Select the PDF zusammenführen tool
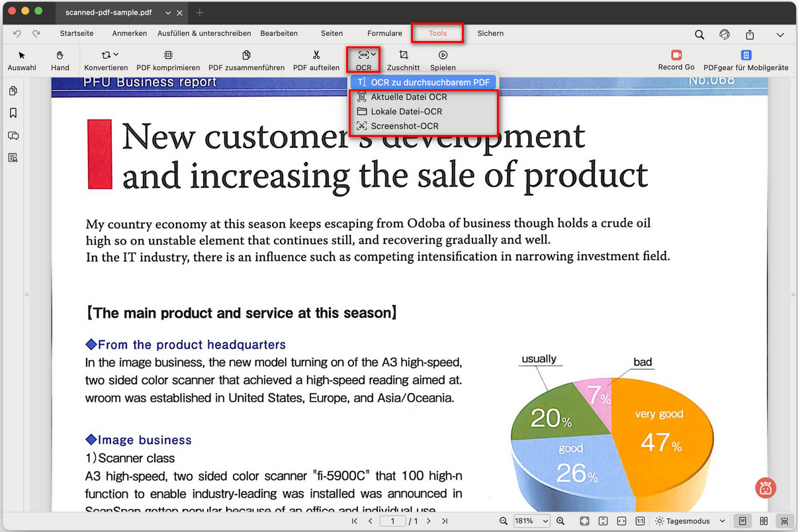798x532 pixels. pos(246,56)
